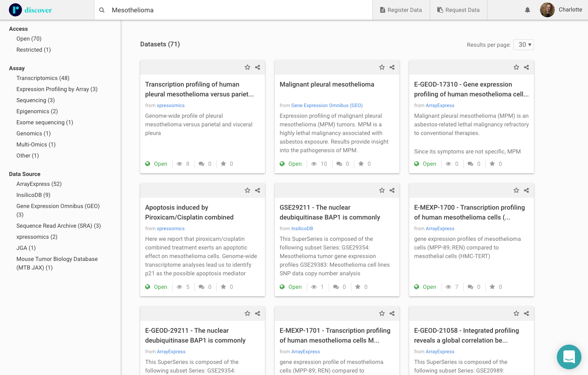Apply the Multi-Omics (1) filter
The image size is (588, 375).
pos(36,144)
